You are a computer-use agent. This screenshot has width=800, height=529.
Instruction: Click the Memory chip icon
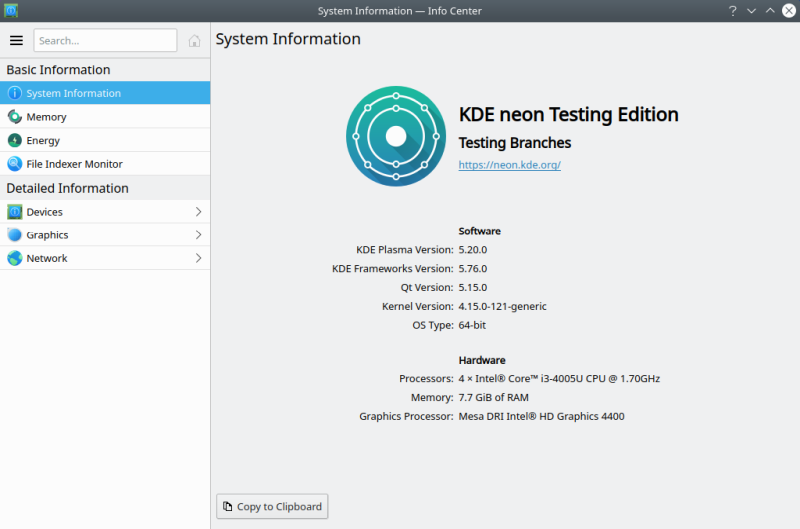[14, 117]
